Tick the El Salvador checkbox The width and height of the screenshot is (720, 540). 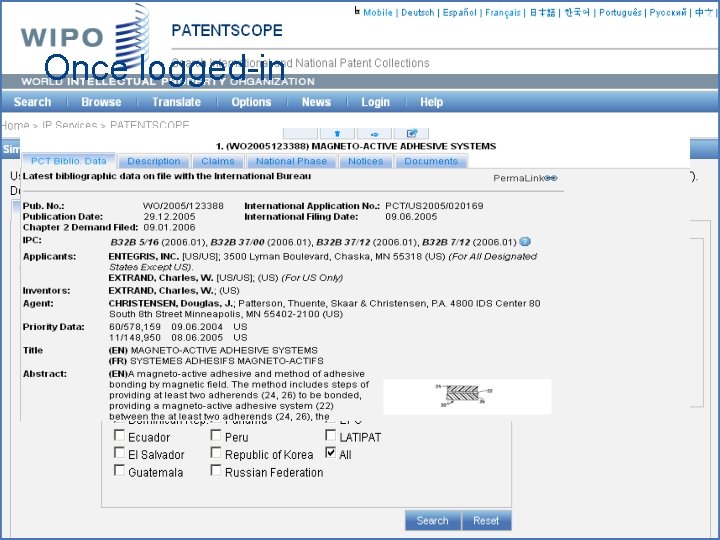119,453
